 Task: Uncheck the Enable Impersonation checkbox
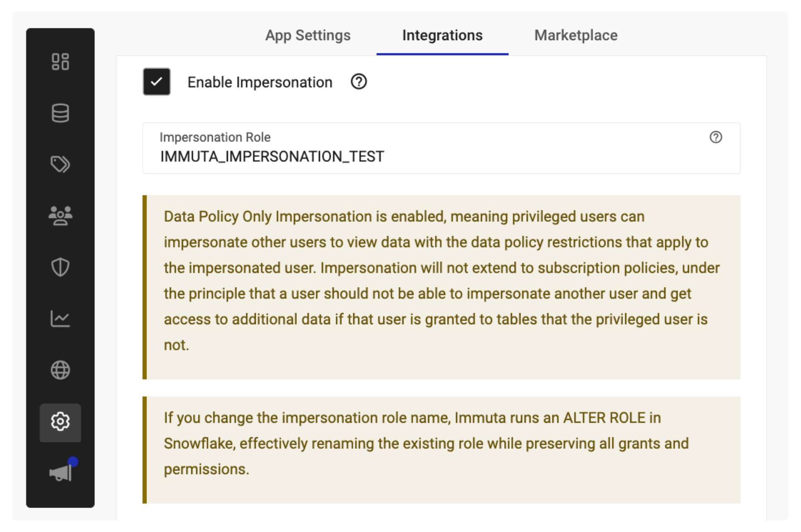(x=156, y=82)
